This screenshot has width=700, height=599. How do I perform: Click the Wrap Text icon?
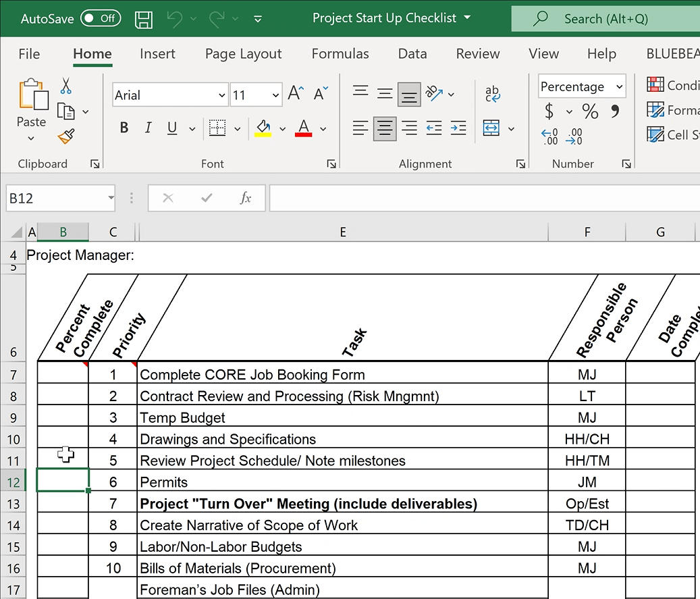click(x=493, y=94)
